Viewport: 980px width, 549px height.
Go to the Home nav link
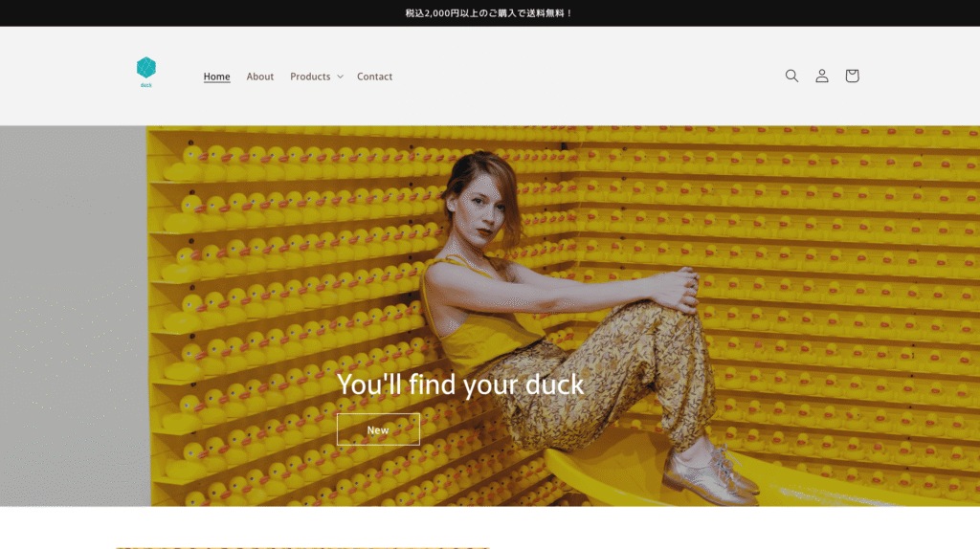pyautogui.click(x=216, y=77)
